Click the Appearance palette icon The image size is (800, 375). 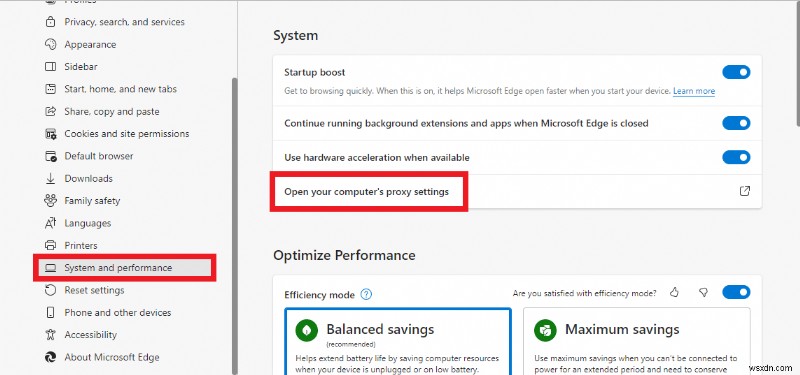(51, 44)
